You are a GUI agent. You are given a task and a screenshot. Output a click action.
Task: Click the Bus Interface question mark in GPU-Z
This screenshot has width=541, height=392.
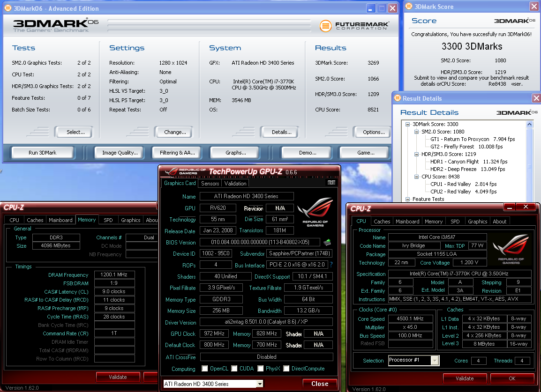click(x=331, y=265)
